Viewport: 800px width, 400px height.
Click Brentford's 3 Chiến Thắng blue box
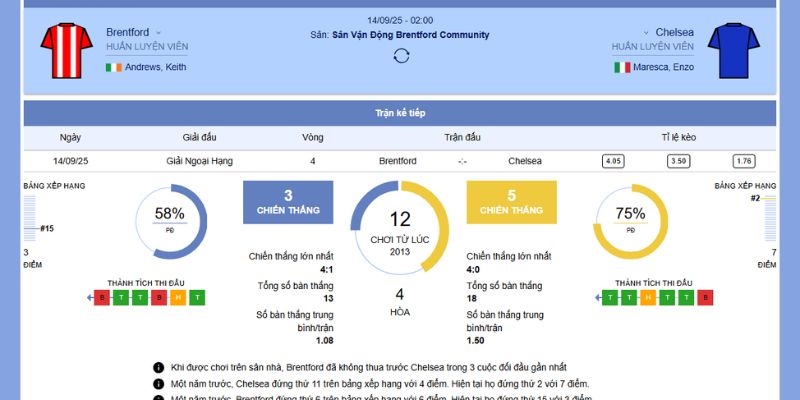[288, 202]
